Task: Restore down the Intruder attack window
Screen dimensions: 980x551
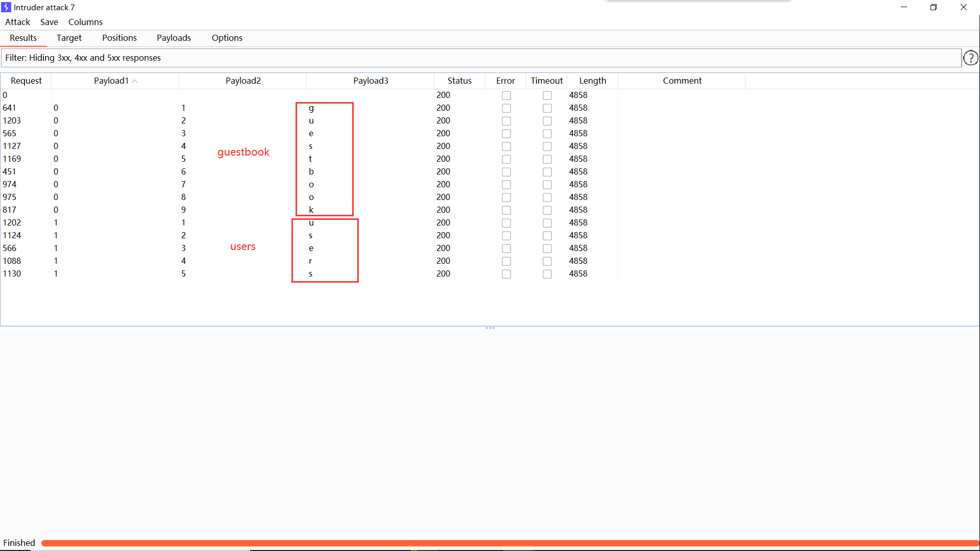Action: click(934, 7)
